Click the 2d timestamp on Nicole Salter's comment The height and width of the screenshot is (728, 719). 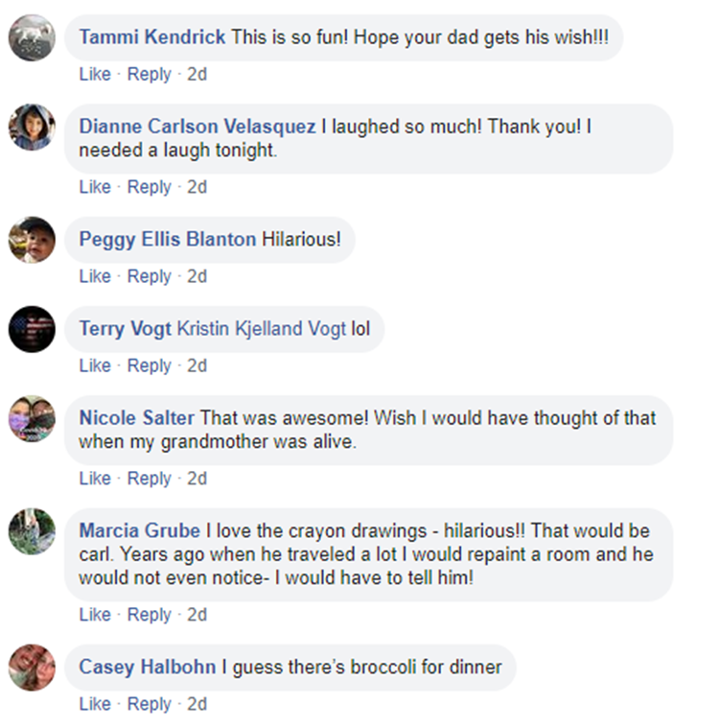(197, 479)
